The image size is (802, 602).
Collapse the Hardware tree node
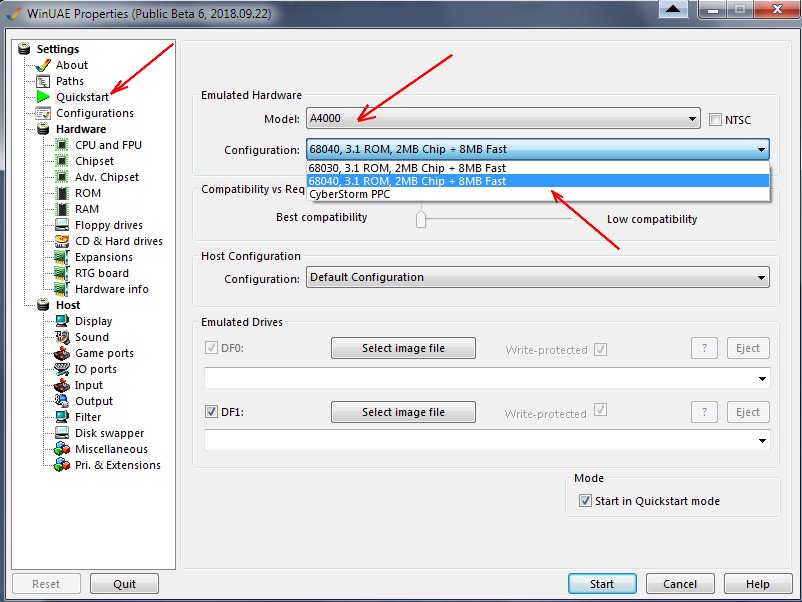click(43, 129)
